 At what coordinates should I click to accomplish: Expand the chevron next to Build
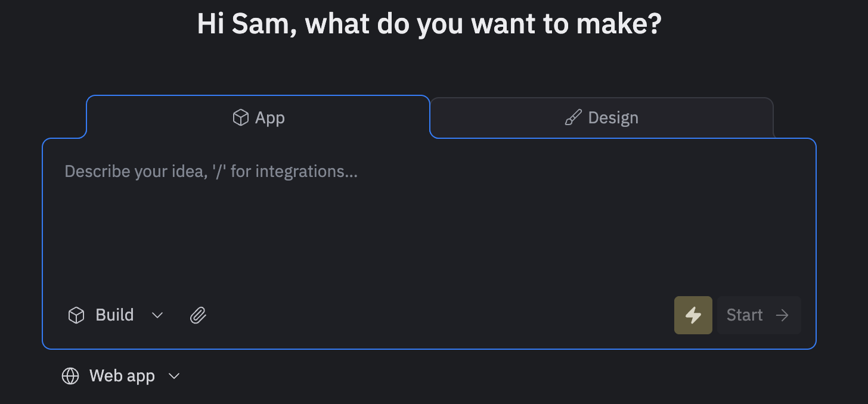pyautogui.click(x=157, y=315)
